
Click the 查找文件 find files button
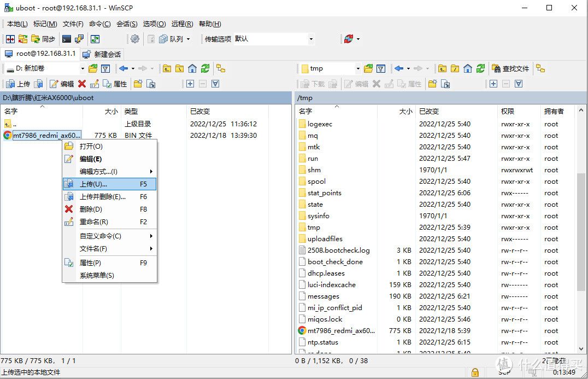click(511, 69)
